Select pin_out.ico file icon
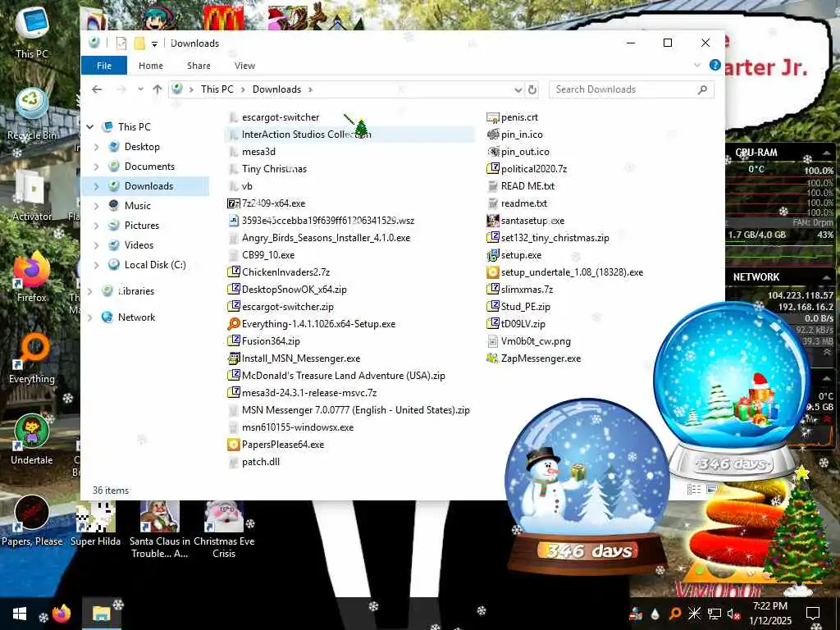840x630 pixels. coord(493,152)
